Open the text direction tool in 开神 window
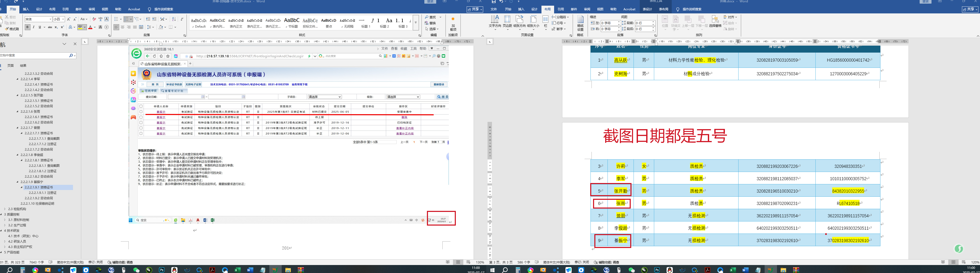 point(495,22)
